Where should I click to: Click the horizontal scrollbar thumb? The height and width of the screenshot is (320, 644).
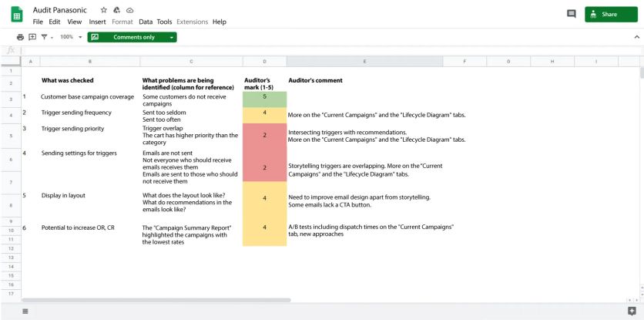(156, 300)
